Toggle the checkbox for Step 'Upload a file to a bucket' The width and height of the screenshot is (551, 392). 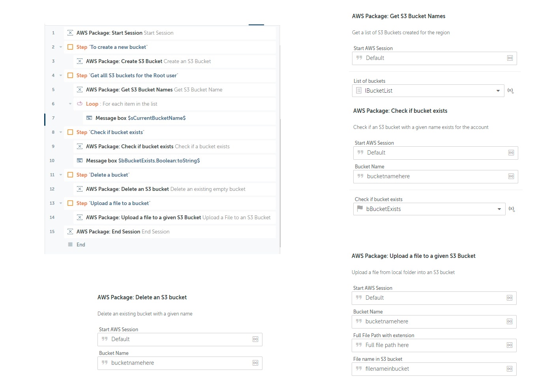(70, 203)
